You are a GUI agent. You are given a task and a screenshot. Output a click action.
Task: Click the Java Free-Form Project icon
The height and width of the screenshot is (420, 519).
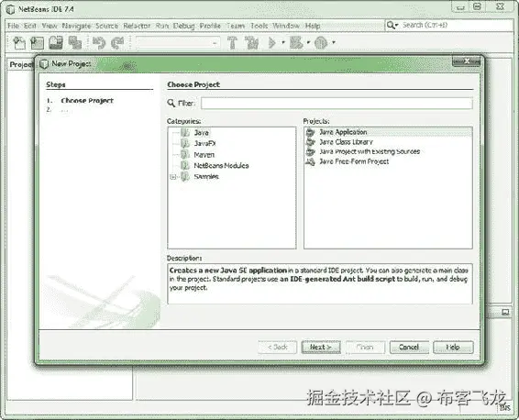[310, 161]
